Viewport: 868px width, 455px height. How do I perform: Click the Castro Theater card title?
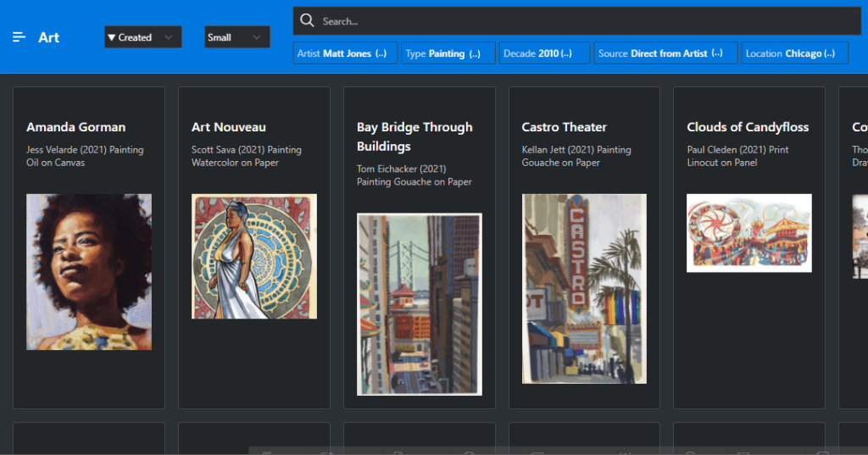(564, 127)
